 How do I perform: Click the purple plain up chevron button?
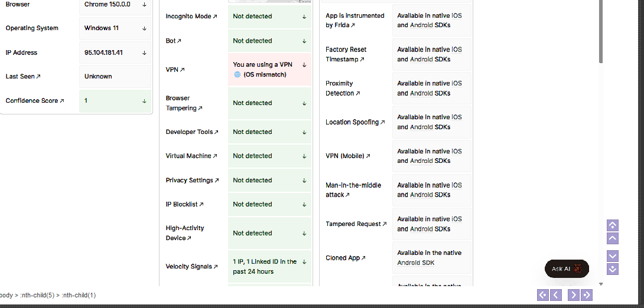(612, 238)
